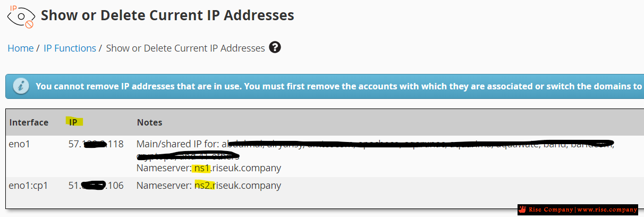Click the blue info icon in the banner
This screenshot has height=217, width=644.
click(x=20, y=86)
